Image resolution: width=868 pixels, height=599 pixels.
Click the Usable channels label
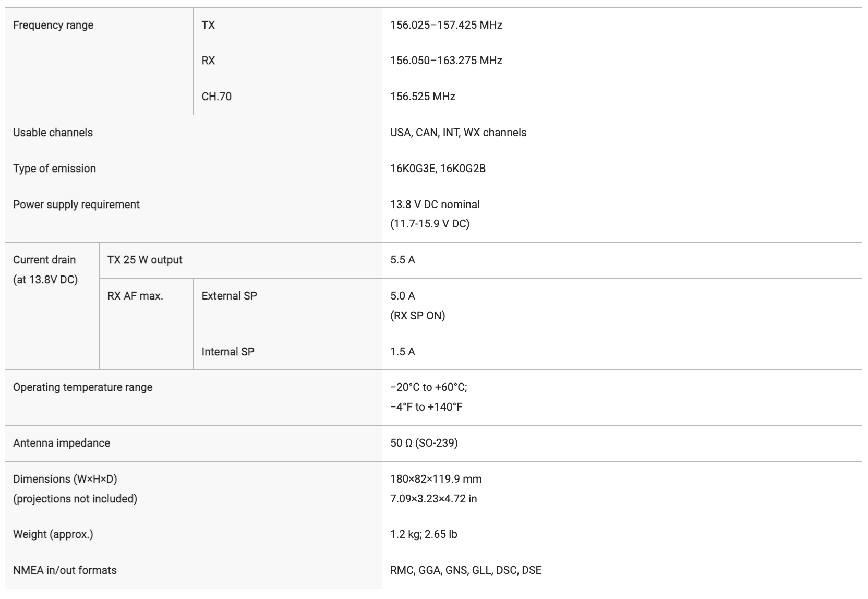click(53, 133)
